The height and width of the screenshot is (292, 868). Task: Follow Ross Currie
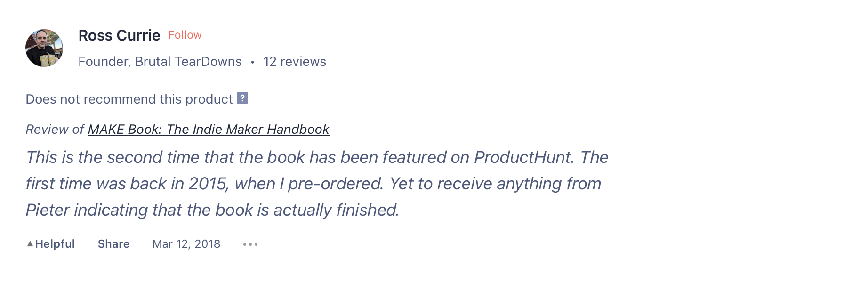[x=185, y=35]
